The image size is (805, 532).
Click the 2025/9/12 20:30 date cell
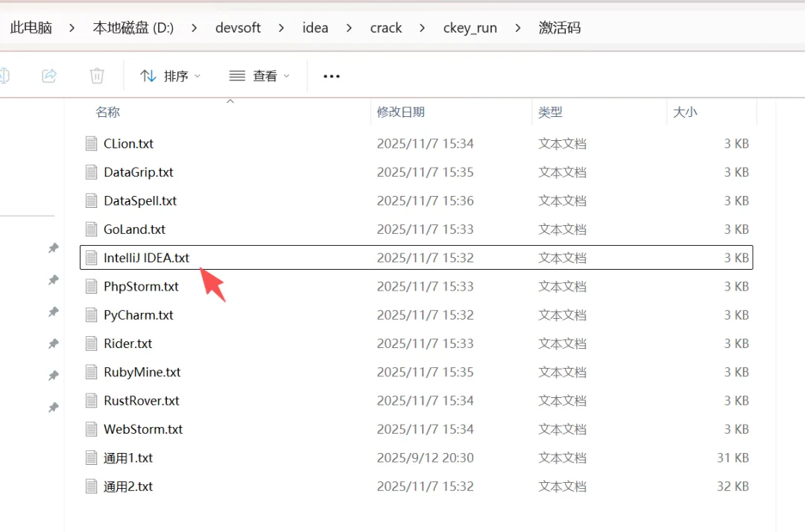(425, 457)
